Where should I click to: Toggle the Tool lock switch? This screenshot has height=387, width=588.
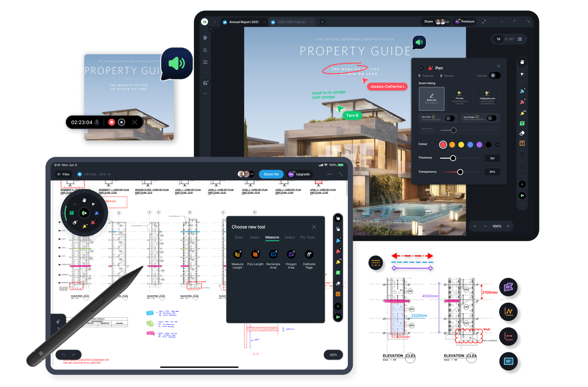495,75
